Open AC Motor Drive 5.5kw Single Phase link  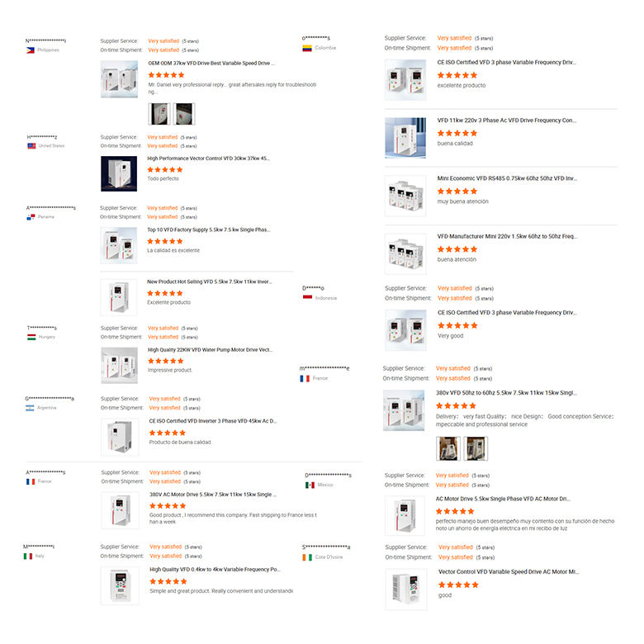click(503, 499)
